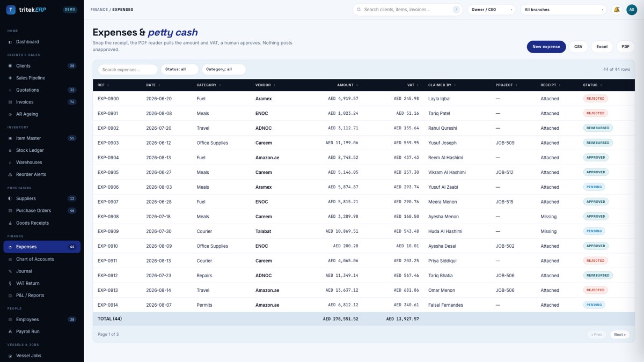Viewport: 644px width, 362px height.
Task: Click the Talabat vendor cell
Action: click(x=264, y=231)
